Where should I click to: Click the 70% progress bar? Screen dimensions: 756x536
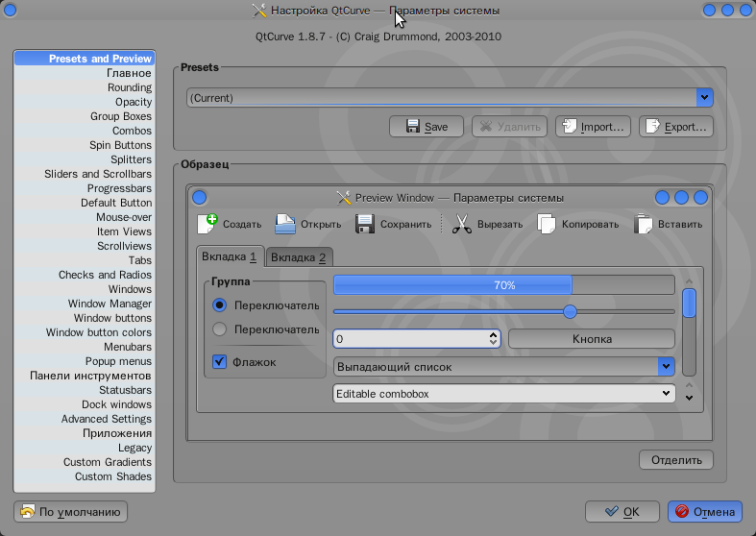pyautogui.click(x=503, y=285)
